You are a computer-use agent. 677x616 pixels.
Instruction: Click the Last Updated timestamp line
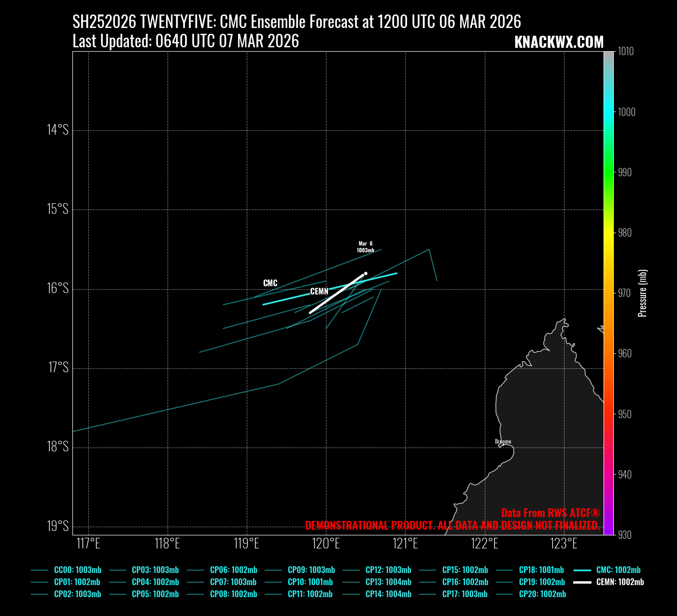185,42
